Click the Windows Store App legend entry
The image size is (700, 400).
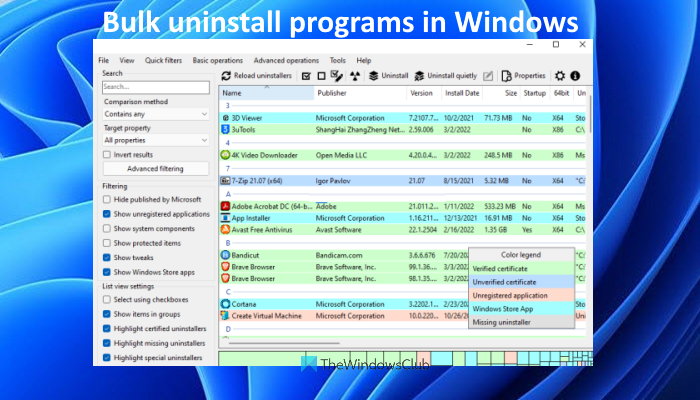521,309
